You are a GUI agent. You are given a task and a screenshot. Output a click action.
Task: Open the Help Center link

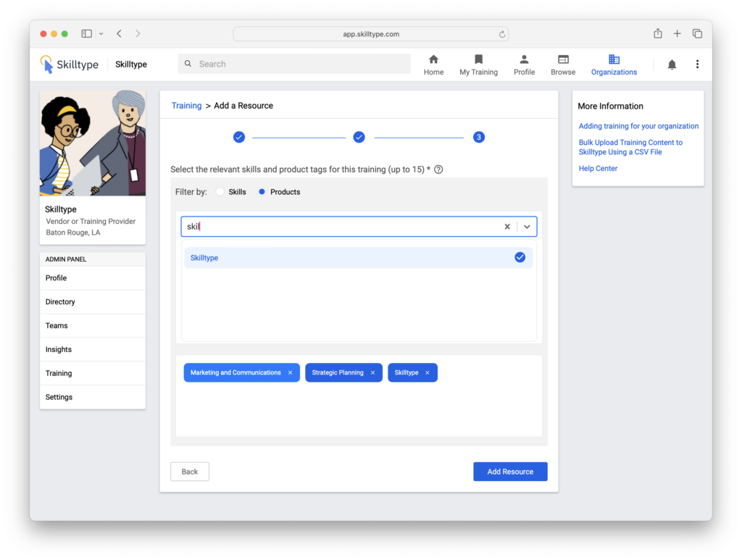click(598, 168)
